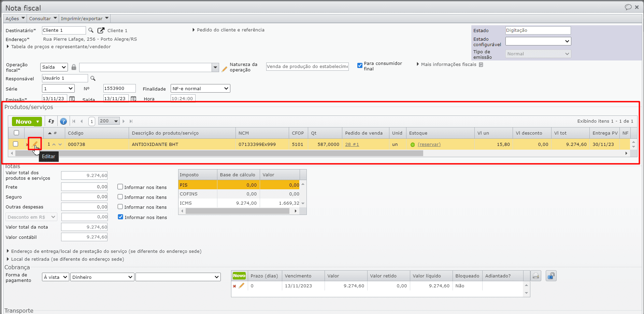
Task: Refresh the Produtos/serviços grid
Action: pos(51,121)
